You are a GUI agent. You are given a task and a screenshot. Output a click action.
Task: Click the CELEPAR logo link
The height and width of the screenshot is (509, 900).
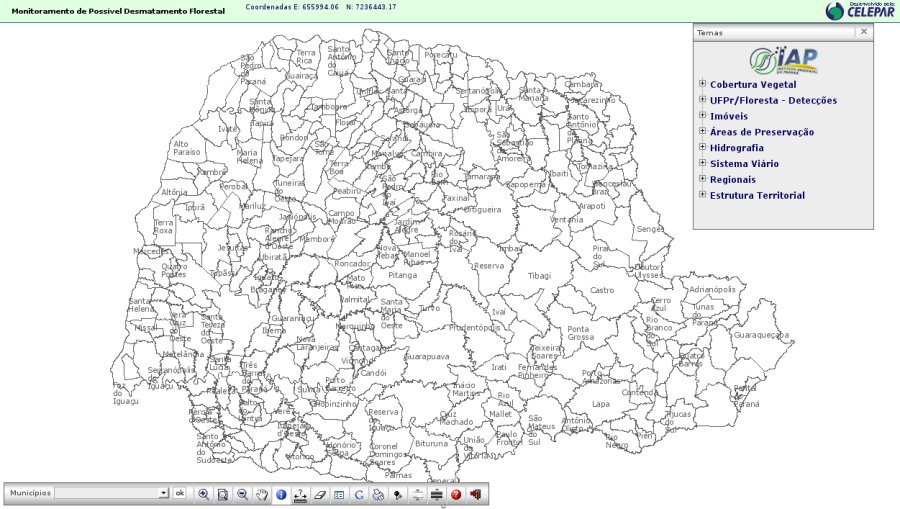(860, 10)
